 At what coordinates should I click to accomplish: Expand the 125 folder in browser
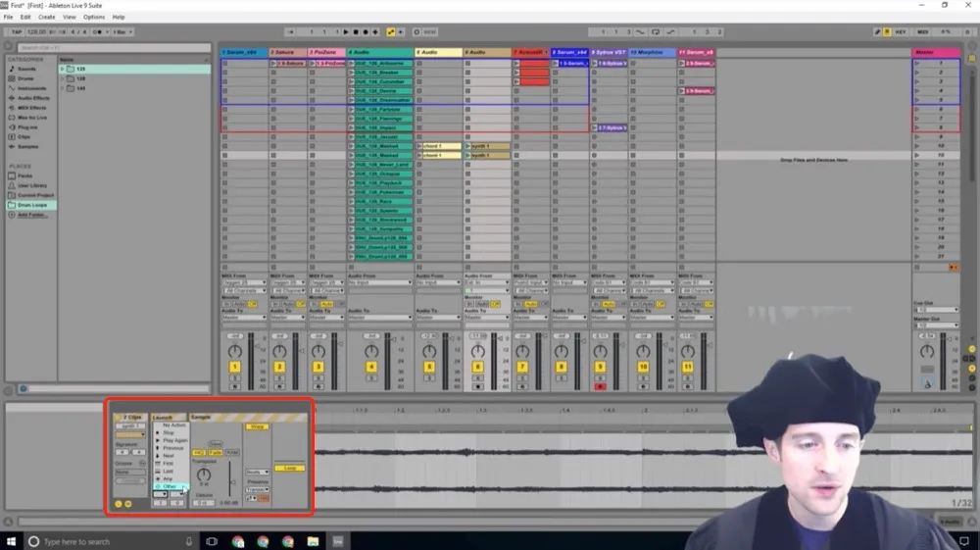click(x=63, y=69)
